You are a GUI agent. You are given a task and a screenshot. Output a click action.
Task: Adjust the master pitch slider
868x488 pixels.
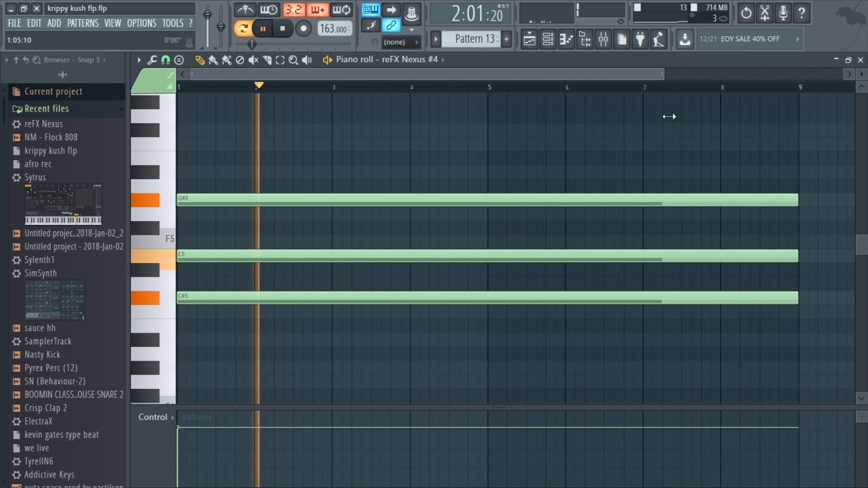coord(220,27)
